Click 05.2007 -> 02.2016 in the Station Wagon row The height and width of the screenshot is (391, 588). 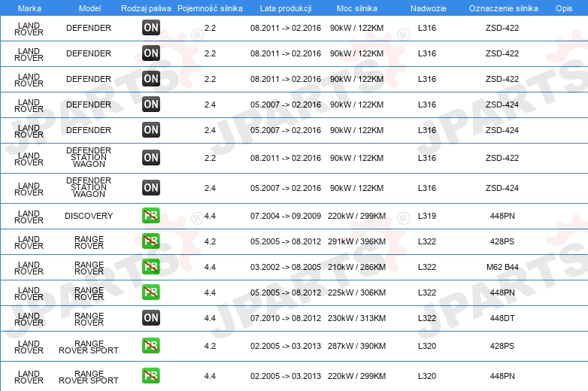[x=286, y=188]
